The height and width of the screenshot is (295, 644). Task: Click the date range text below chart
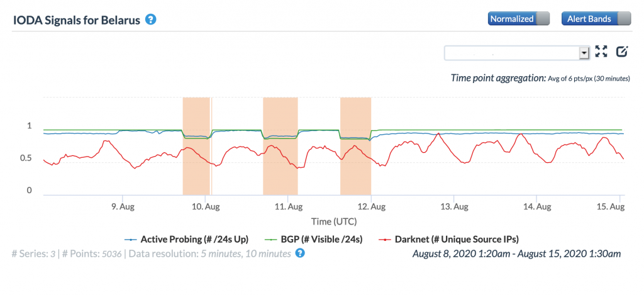(x=516, y=253)
